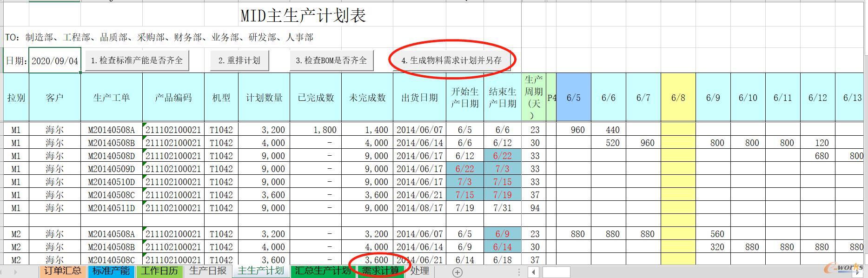Select the 440 cell under 6/6
This screenshot has height=278, width=868.
[x=609, y=130]
